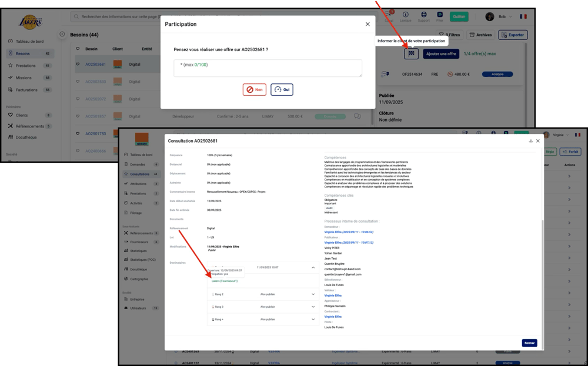Image resolution: width=588 pixels, height=366 pixels.
Task: Click the participation comment text field
Action: [268, 68]
